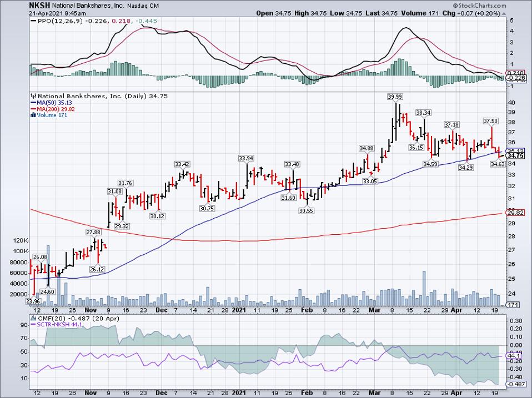This screenshot has width=532, height=398.
Task: Click the Nasdaq CM exchange label
Action: [143, 6]
